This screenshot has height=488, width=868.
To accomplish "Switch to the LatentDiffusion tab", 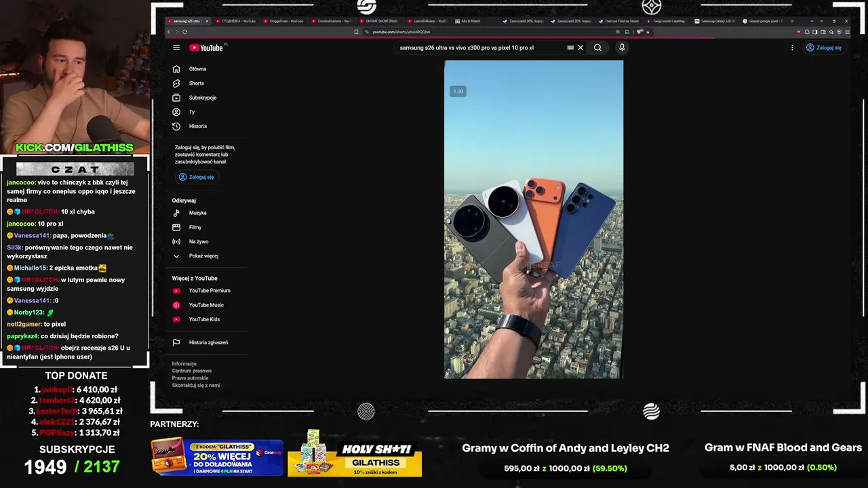I will pos(427,21).
